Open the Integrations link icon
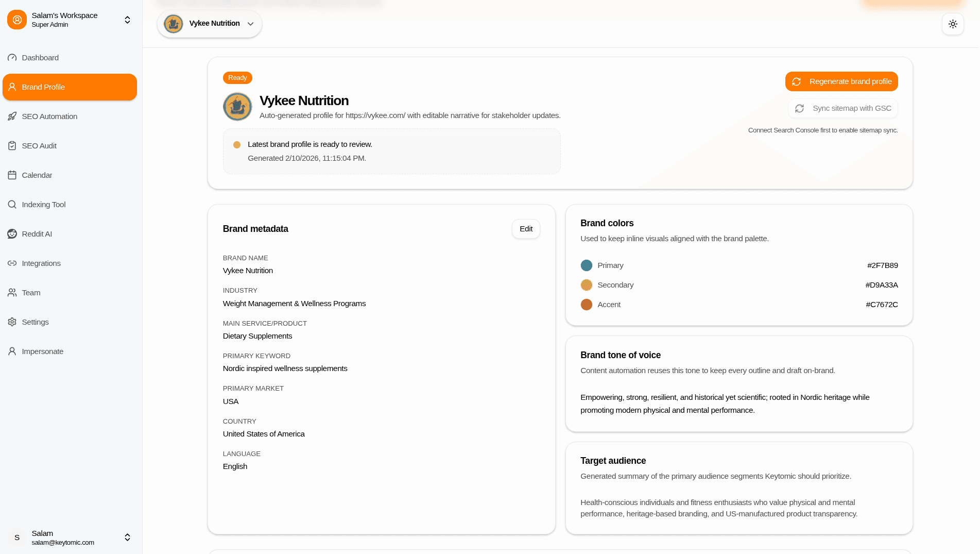The image size is (980, 554). tap(12, 263)
